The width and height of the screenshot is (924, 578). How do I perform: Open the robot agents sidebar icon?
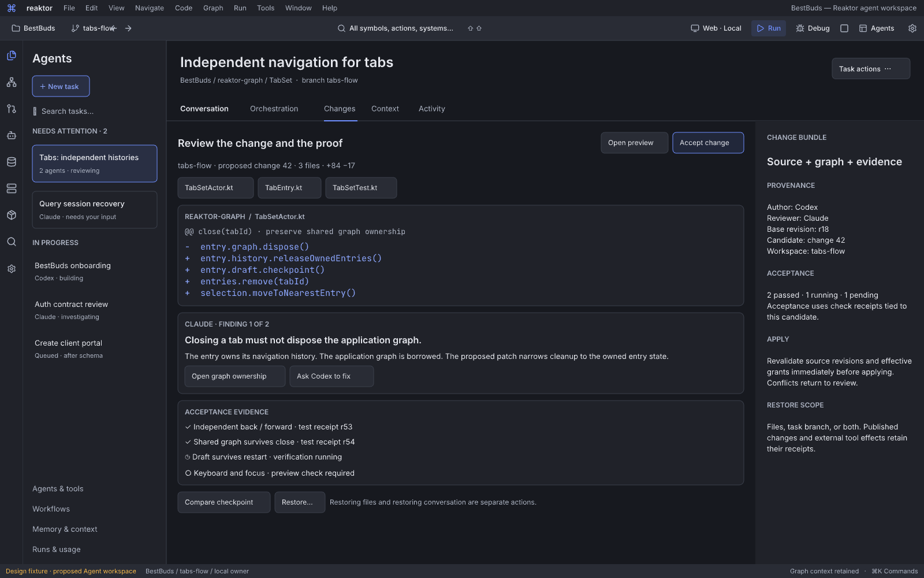click(12, 135)
